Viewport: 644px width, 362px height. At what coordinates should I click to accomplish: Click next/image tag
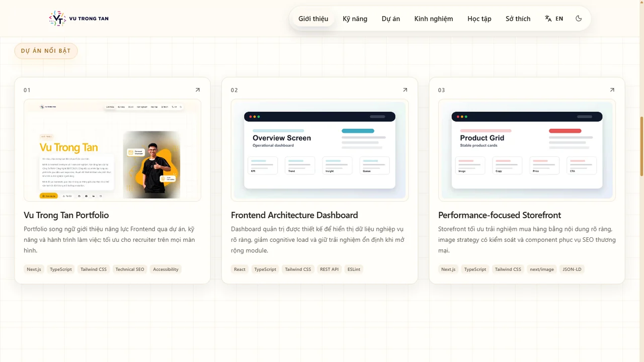542,269
